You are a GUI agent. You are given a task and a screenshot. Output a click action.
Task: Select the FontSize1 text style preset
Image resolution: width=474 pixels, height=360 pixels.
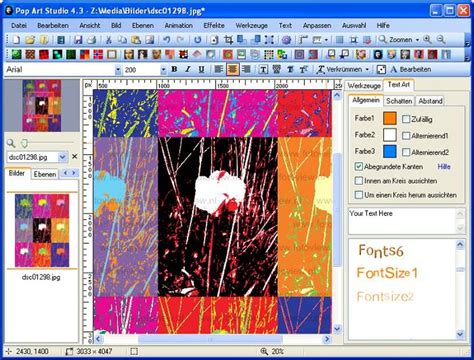click(x=387, y=273)
